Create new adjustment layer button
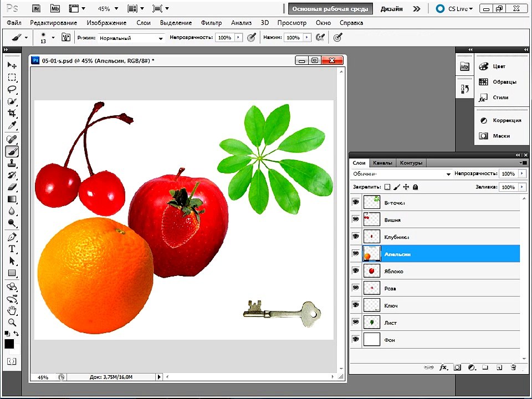The image size is (532, 399). 471,367
